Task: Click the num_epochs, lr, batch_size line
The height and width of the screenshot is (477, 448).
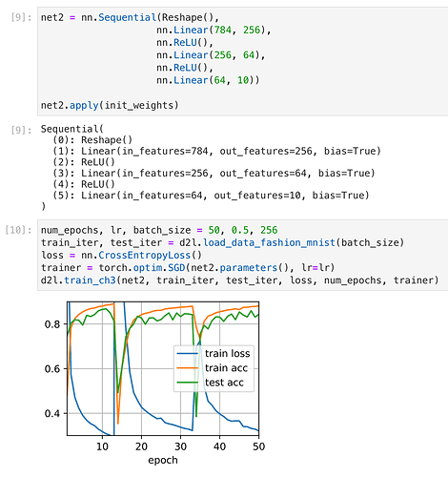Action: click(x=159, y=230)
